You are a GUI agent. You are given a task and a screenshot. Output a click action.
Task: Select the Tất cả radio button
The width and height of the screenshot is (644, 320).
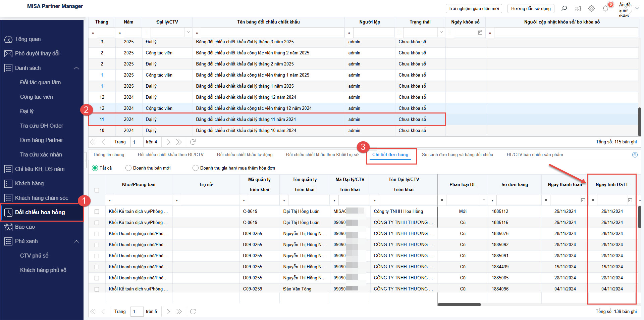click(95, 168)
